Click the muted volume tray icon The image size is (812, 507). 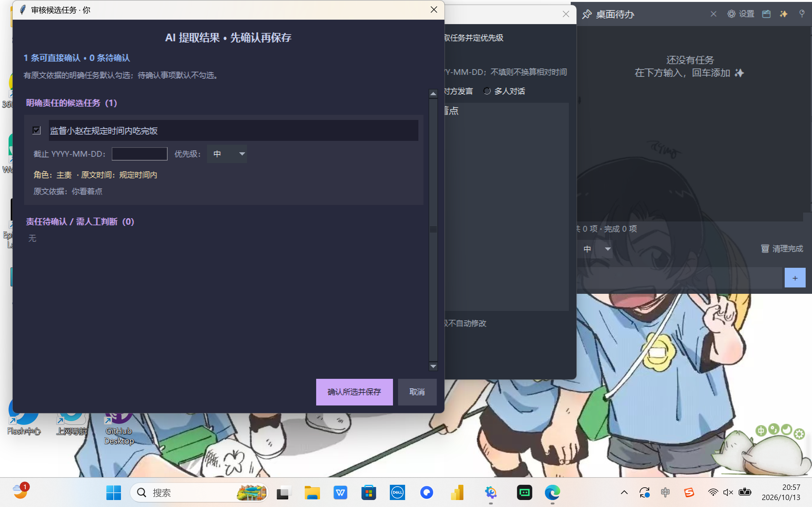pyautogui.click(x=728, y=493)
